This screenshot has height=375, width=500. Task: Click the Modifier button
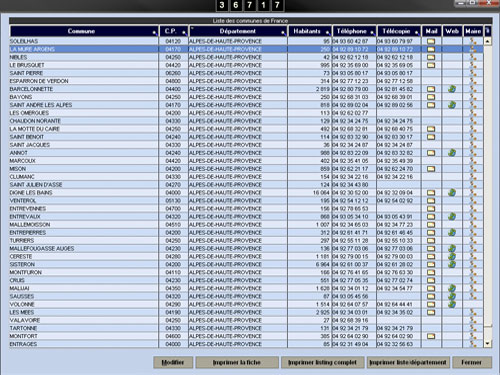[173, 362]
